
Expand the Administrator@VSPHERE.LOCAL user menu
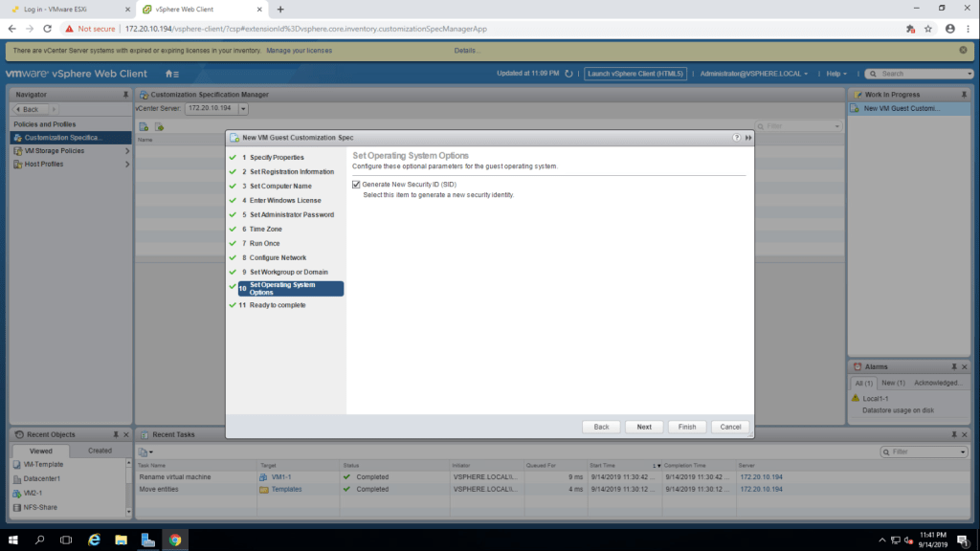pyautogui.click(x=754, y=74)
